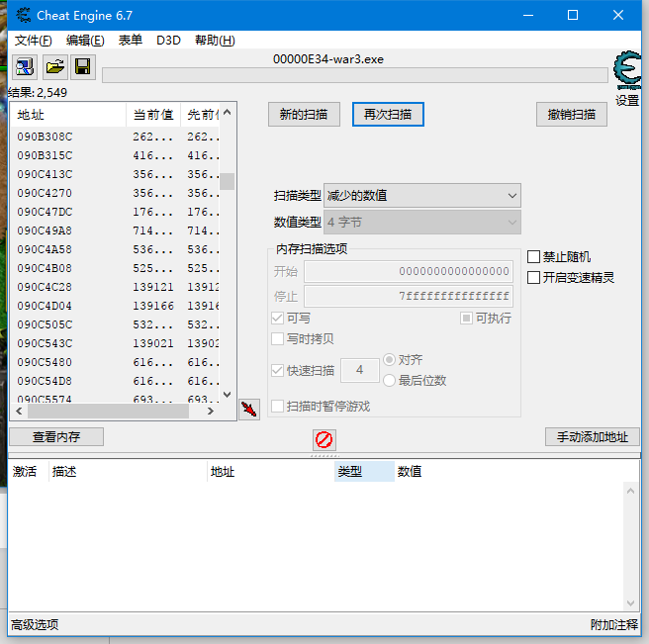Click the 新的扫描 button

[305, 114]
